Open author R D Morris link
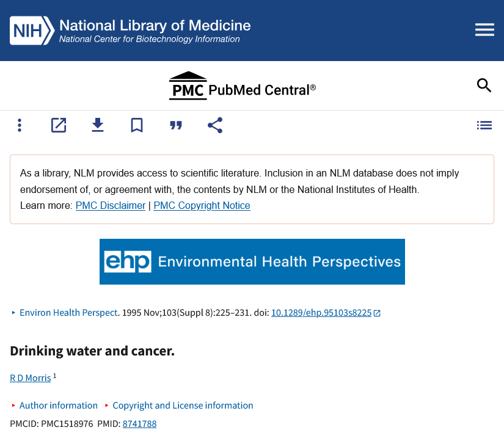 pos(31,378)
